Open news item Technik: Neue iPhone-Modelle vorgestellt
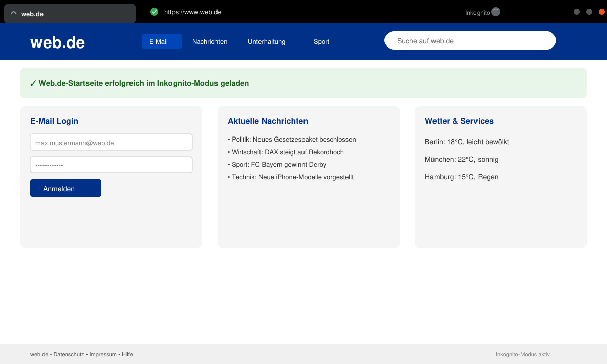Viewport: 607px width, 364px height. [x=291, y=177]
